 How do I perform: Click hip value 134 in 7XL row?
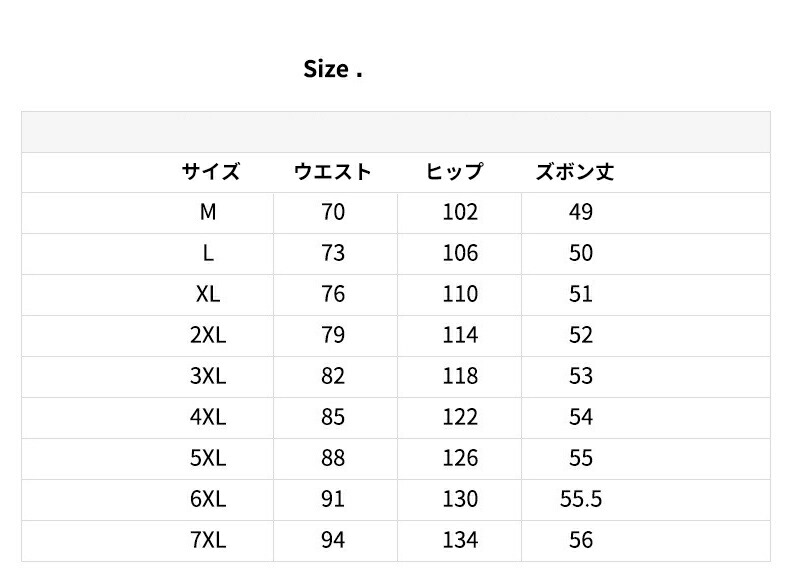460,540
